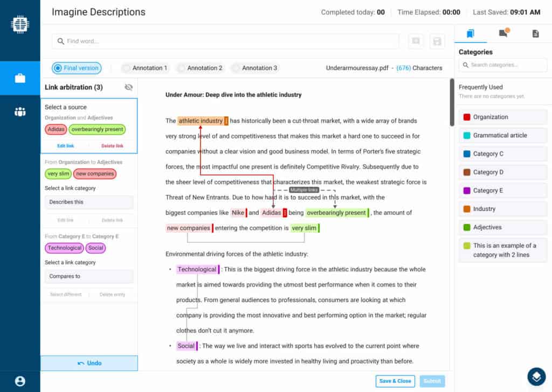Viewport: 552px width, 392px height.
Task: Click the Save & Close button
Action: pyautogui.click(x=395, y=381)
